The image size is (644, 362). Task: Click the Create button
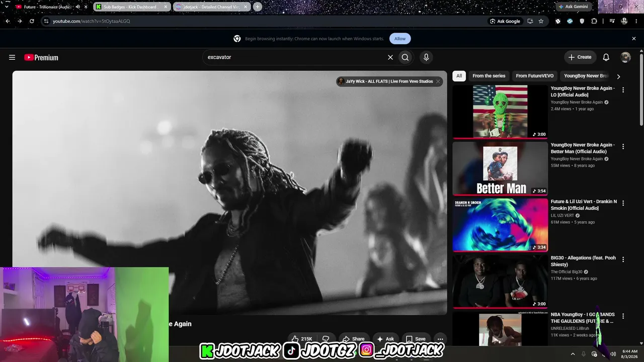[x=580, y=57]
